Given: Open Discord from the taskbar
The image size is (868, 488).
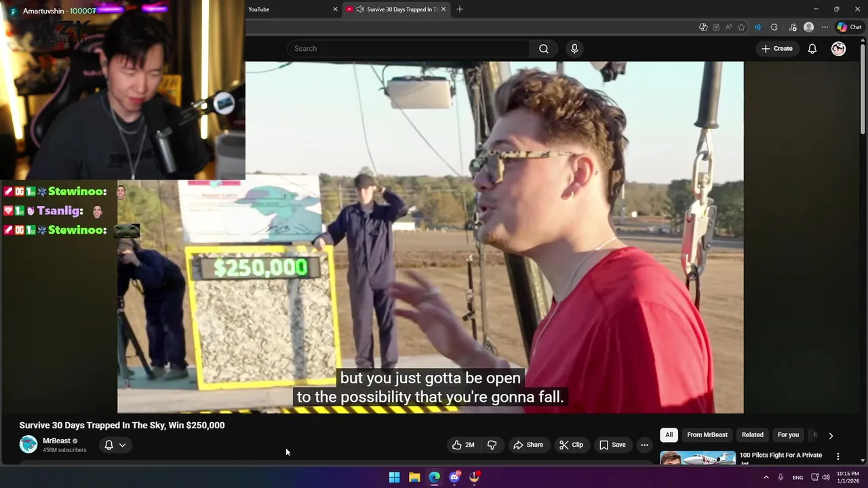Looking at the screenshot, I should point(454,477).
